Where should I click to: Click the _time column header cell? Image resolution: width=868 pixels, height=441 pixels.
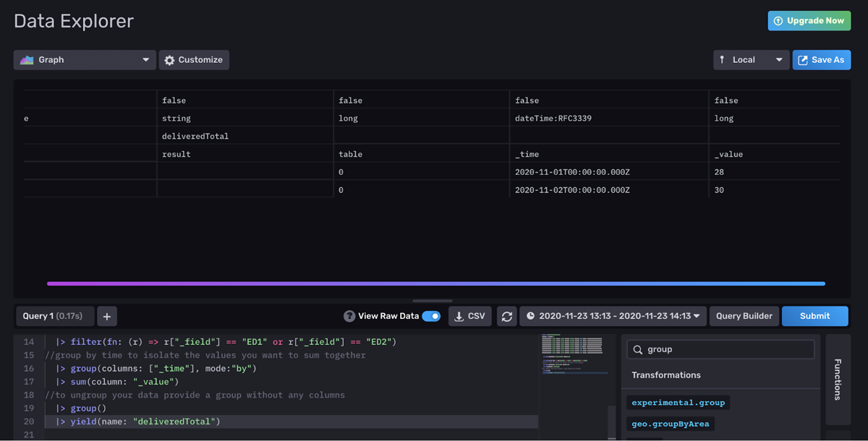click(x=609, y=154)
